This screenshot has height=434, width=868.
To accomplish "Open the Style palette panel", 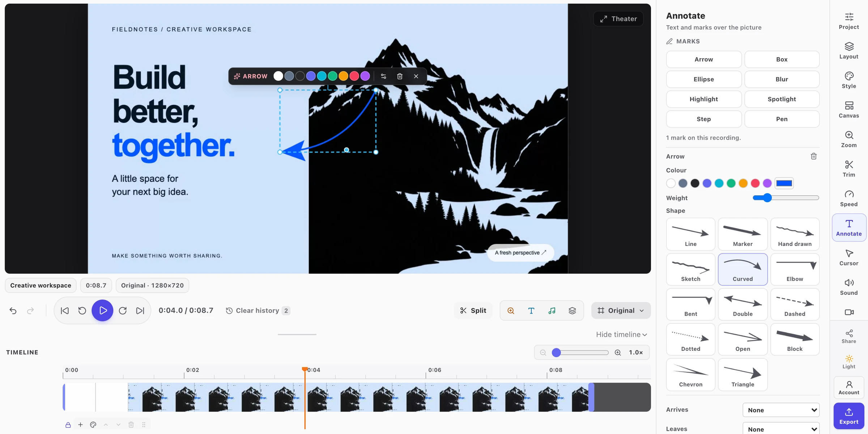I will [849, 80].
